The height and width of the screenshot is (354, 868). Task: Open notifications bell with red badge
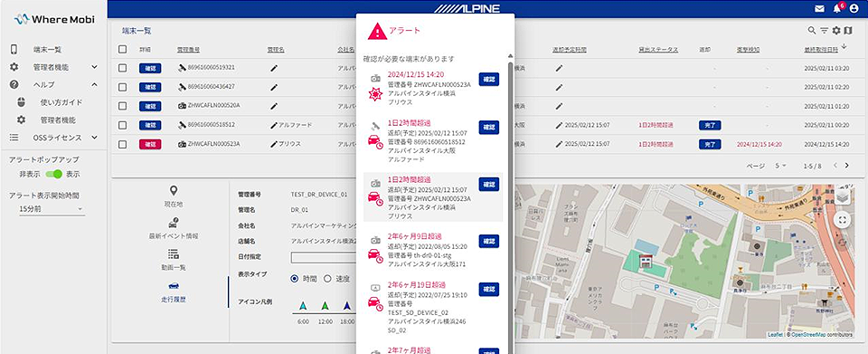point(837,8)
